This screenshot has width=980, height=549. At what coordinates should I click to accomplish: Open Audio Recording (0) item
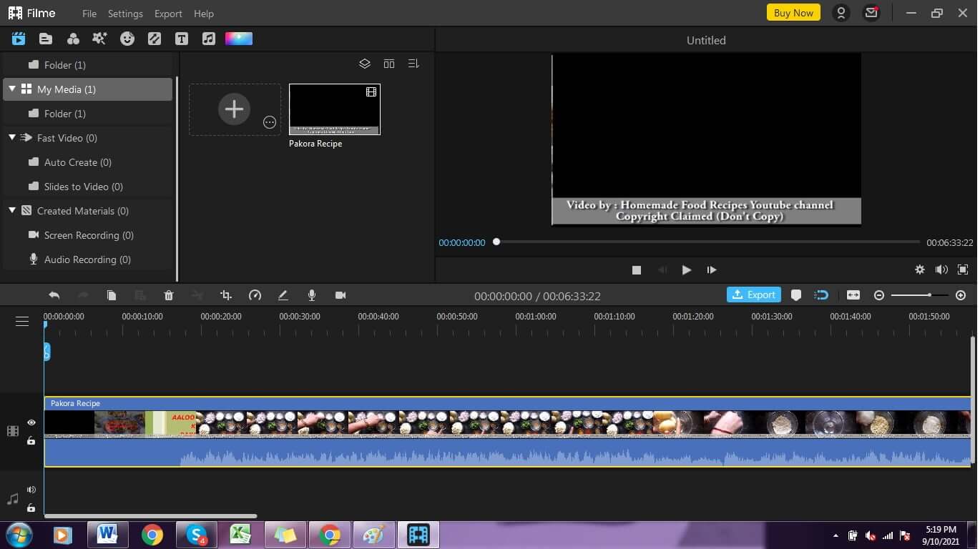click(x=87, y=259)
